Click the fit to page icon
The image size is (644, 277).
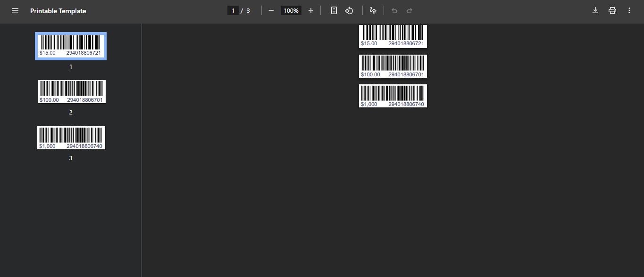coord(334,10)
